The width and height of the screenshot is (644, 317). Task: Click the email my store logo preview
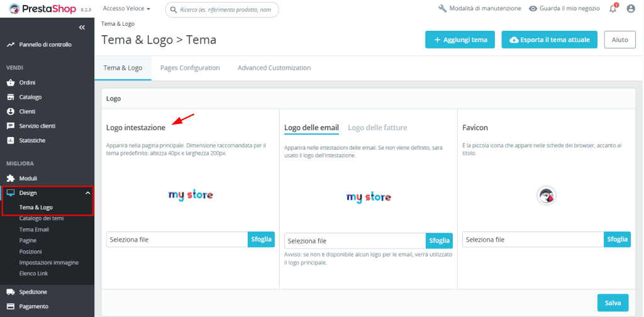point(369,197)
